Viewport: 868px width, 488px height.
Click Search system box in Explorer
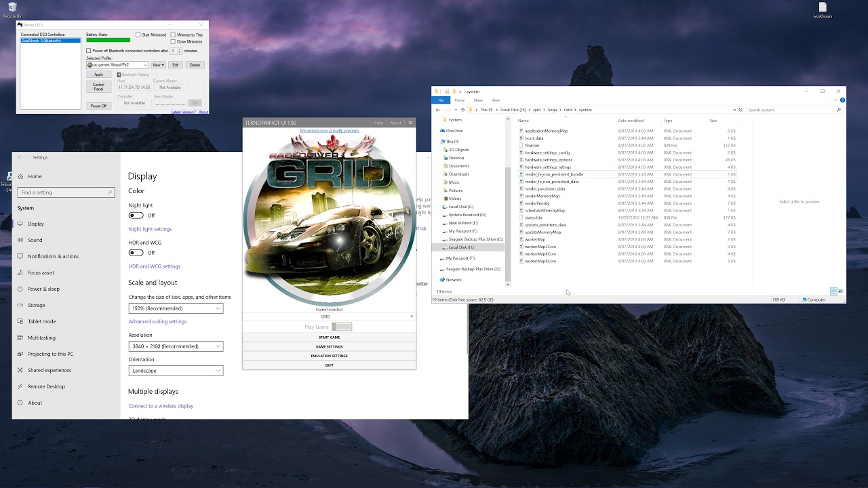[x=794, y=110]
